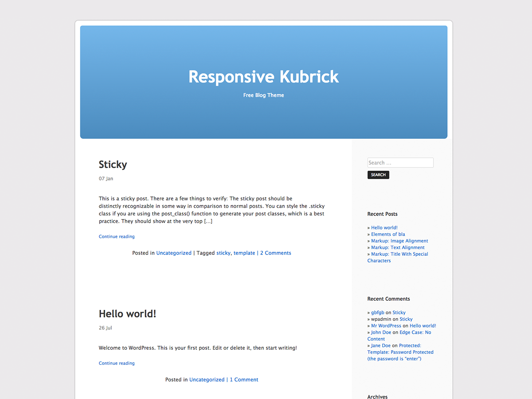This screenshot has height=399, width=532.
Task: Open "Hello world!" in Recent Posts
Action: tap(384, 227)
